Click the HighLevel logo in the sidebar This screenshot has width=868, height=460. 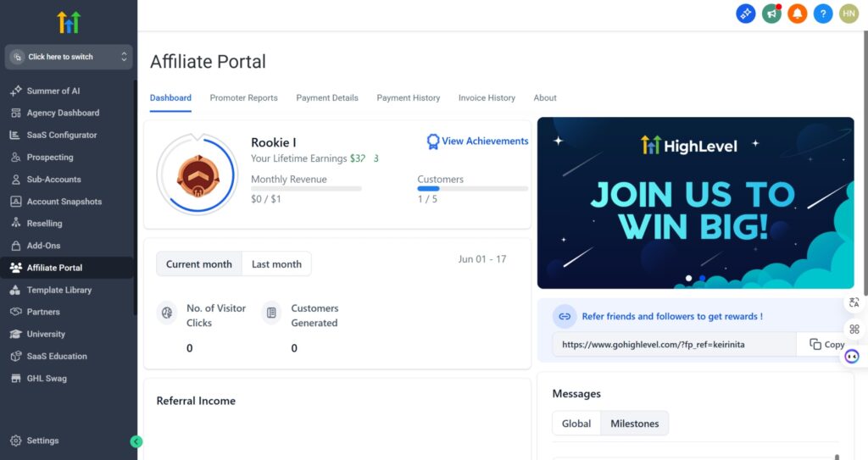(69, 22)
